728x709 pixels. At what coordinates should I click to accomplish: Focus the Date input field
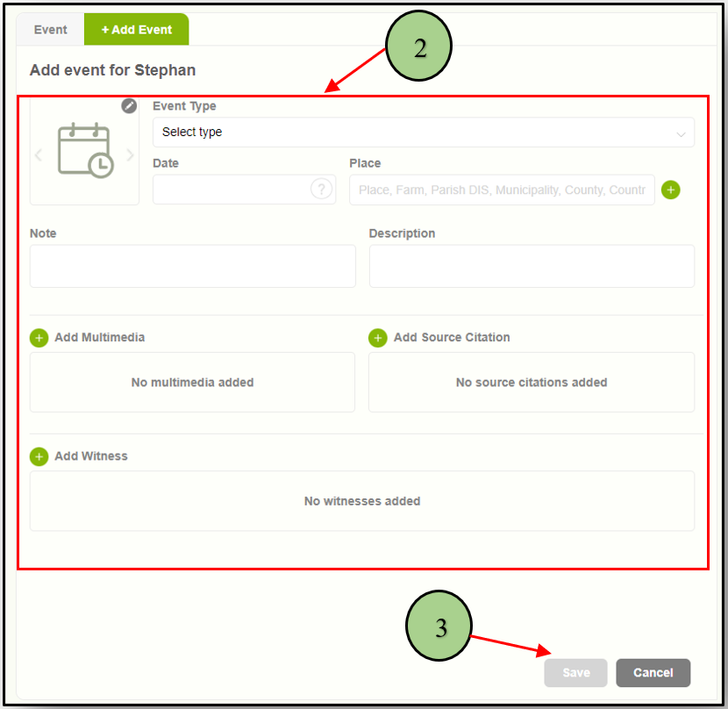click(x=231, y=190)
